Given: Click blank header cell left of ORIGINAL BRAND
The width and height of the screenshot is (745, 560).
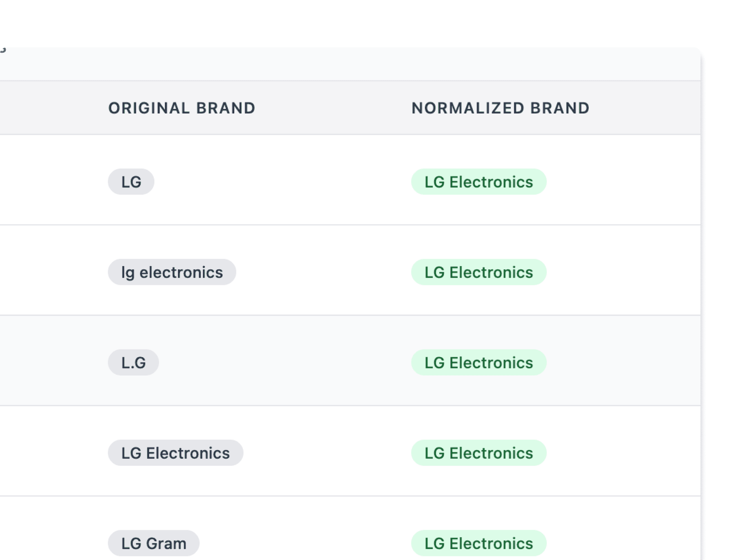Looking at the screenshot, I should [x=49, y=108].
